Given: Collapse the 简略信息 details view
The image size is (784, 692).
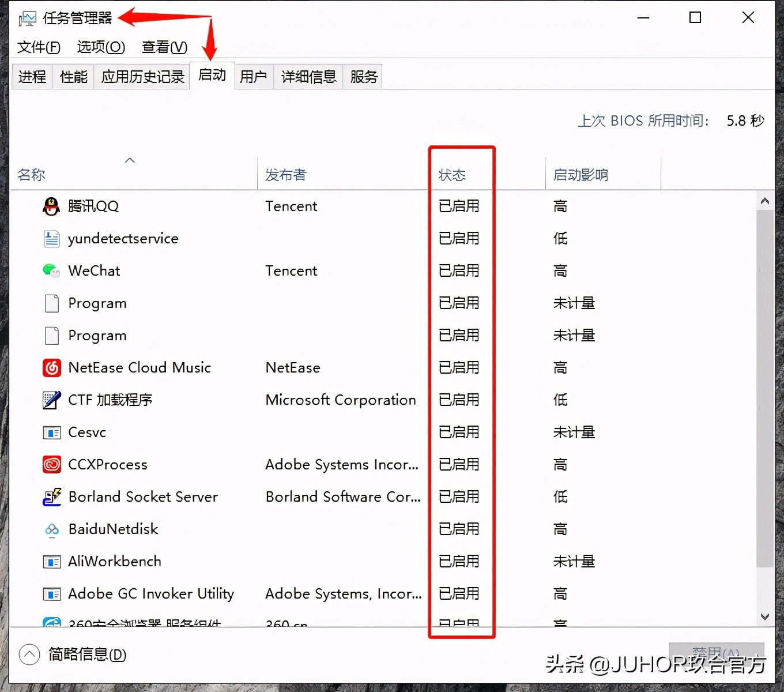Looking at the screenshot, I should (30, 655).
